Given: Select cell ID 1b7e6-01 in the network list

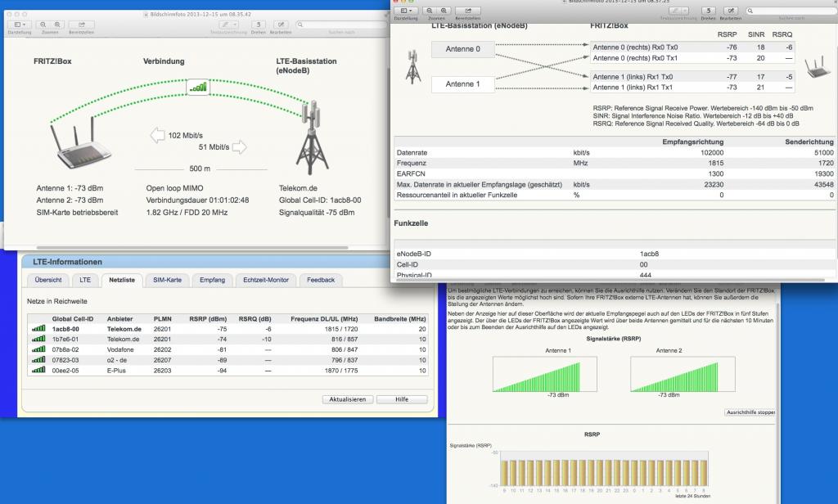Looking at the screenshot, I should (x=65, y=340).
